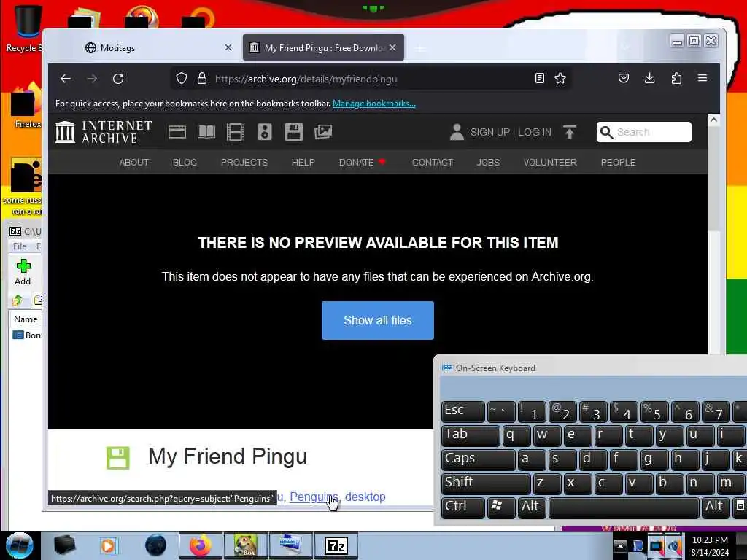The height and width of the screenshot is (560, 747).
Task: Click the menu key on On-Screen Keyboard
Action: coord(740,507)
